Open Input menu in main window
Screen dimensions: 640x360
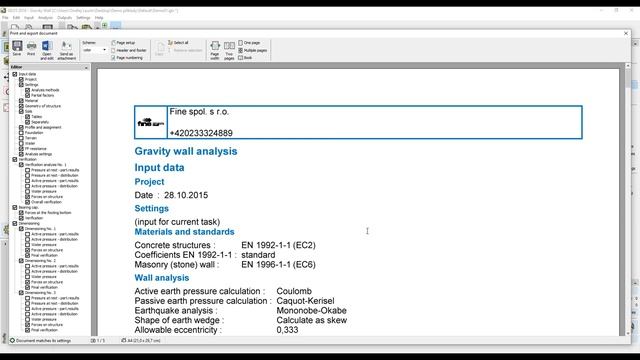click(x=29, y=18)
